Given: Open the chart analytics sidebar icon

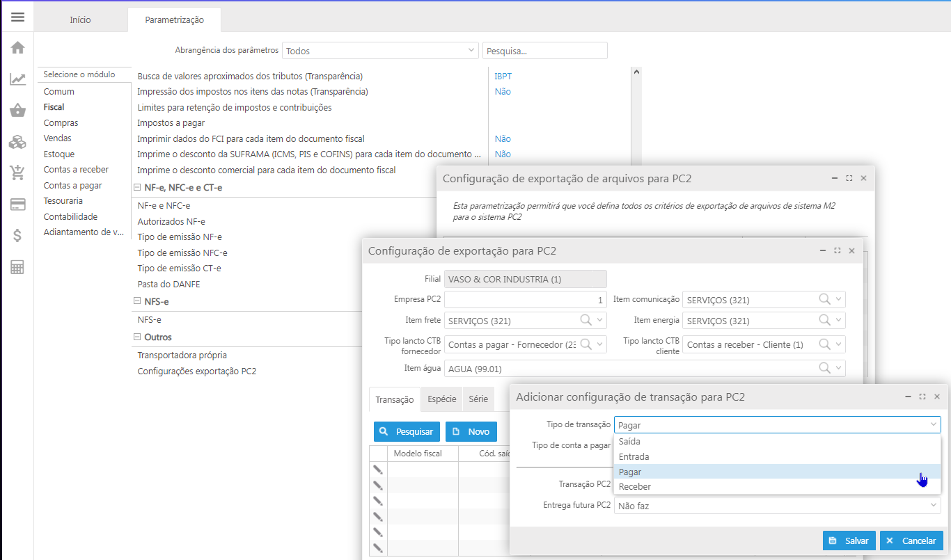Looking at the screenshot, I should click(x=17, y=79).
